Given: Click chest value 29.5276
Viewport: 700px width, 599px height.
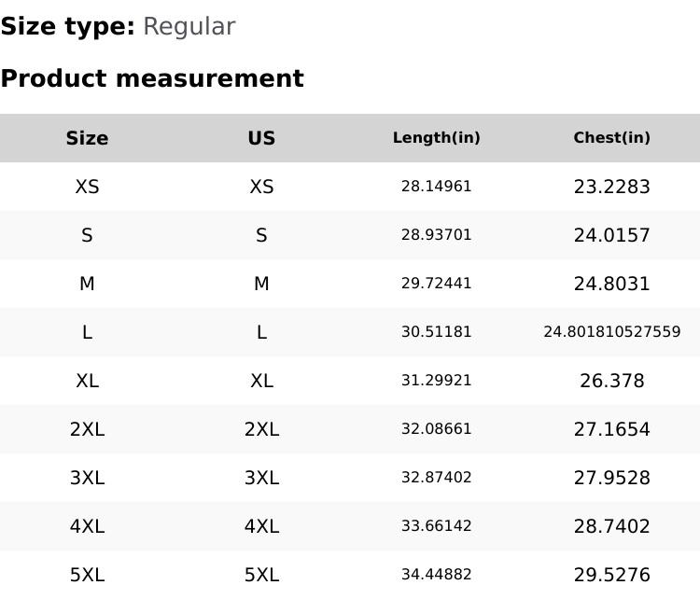Looking at the screenshot, I should (611, 575).
